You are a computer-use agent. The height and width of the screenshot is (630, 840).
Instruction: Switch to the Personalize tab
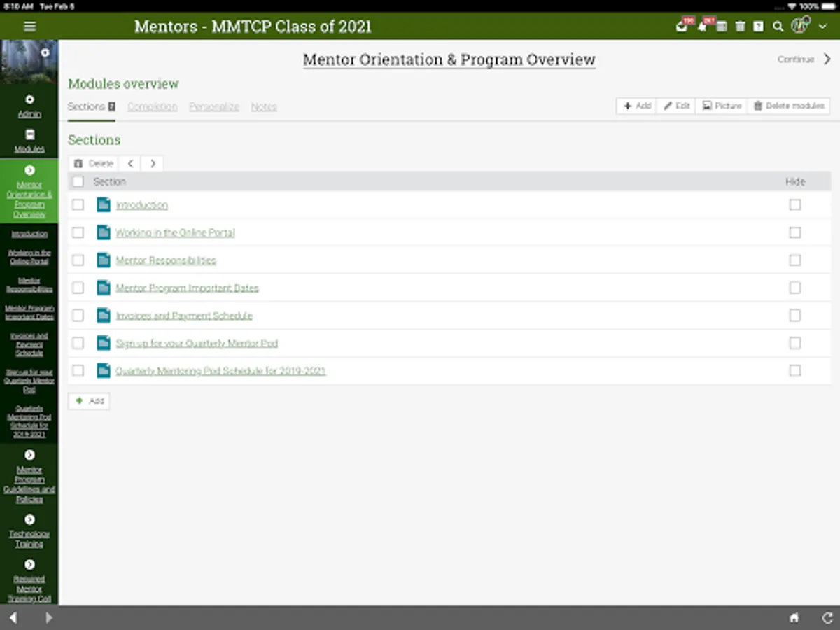(214, 106)
